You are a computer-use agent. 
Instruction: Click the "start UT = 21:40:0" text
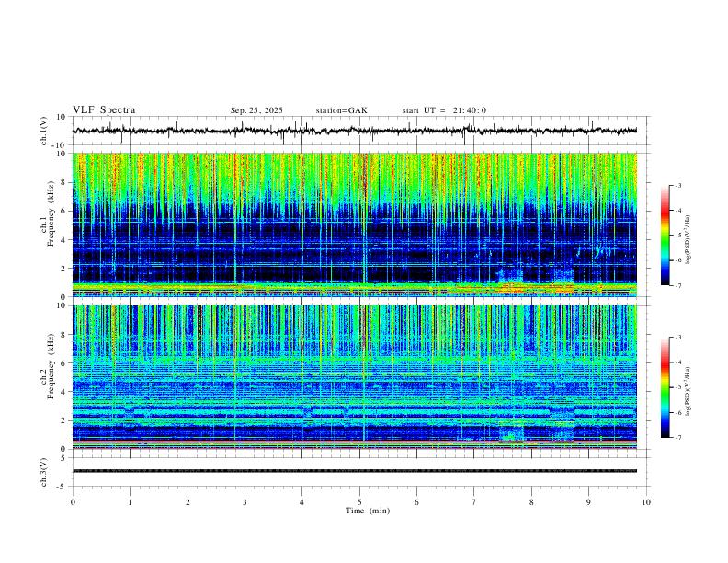tap(444, 110)
